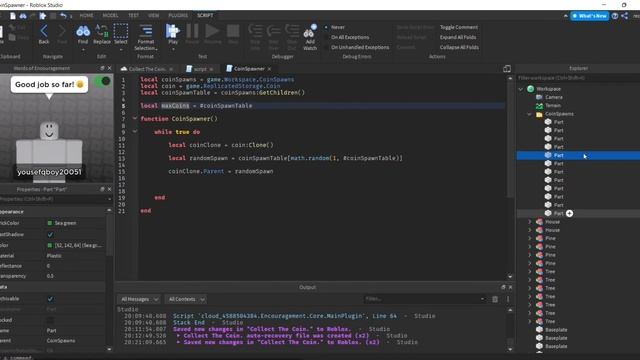This screenshot has width=640, height=360.
Task: Select the Never debug errors option
Action: [326, 27]
